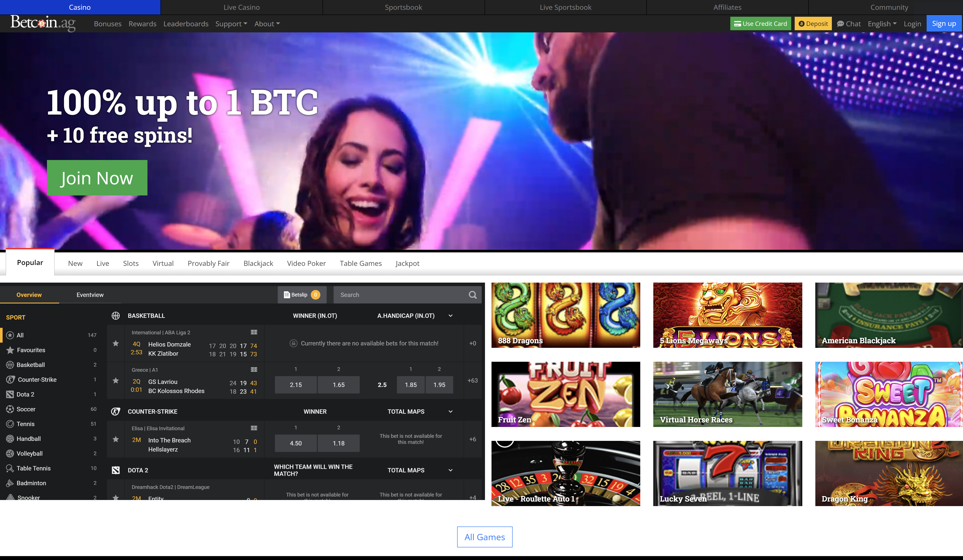Favourite the Into The Breach match
Viewport: 963px width, 560px height.
coord(115,439)
